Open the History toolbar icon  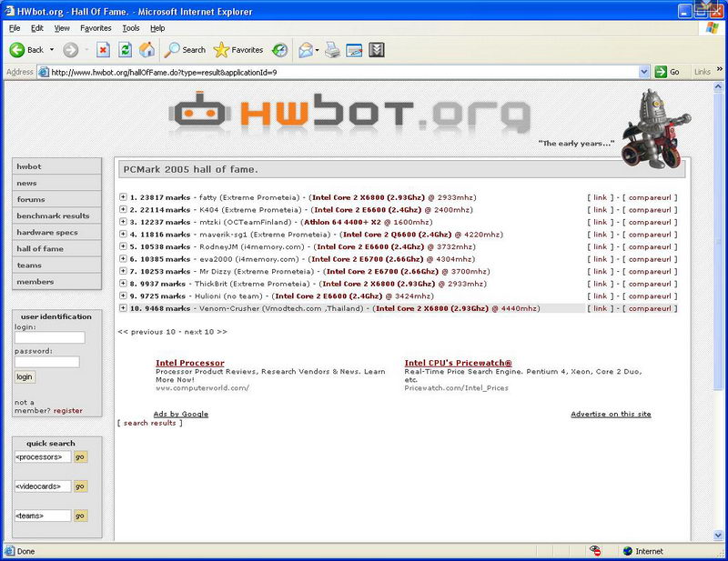click(x=279, y=50)
